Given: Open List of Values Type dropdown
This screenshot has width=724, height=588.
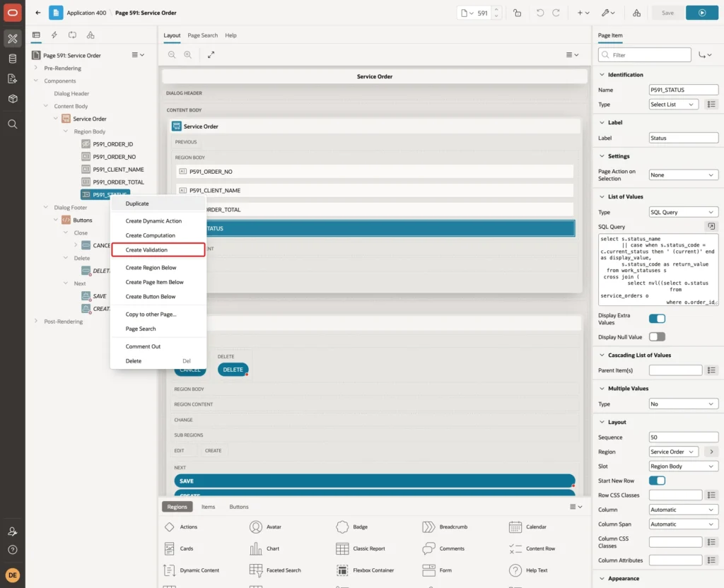Looking at the screenshot, I should tap(684, 212).
